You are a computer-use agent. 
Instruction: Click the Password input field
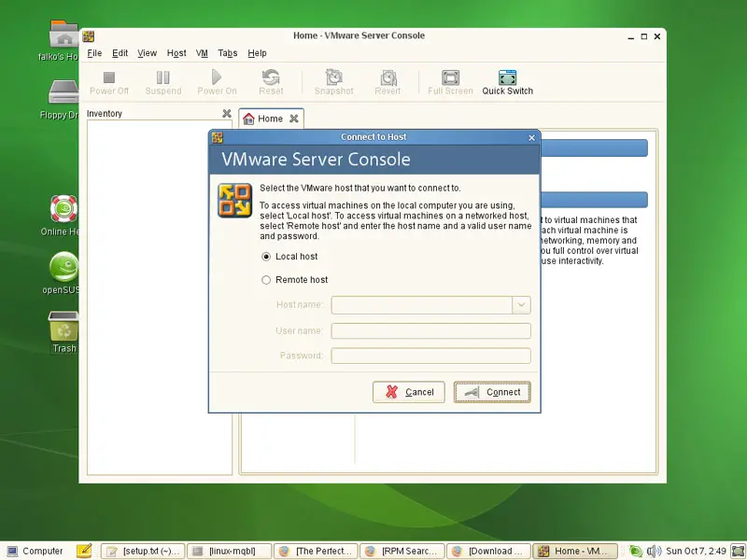(430, 356)
